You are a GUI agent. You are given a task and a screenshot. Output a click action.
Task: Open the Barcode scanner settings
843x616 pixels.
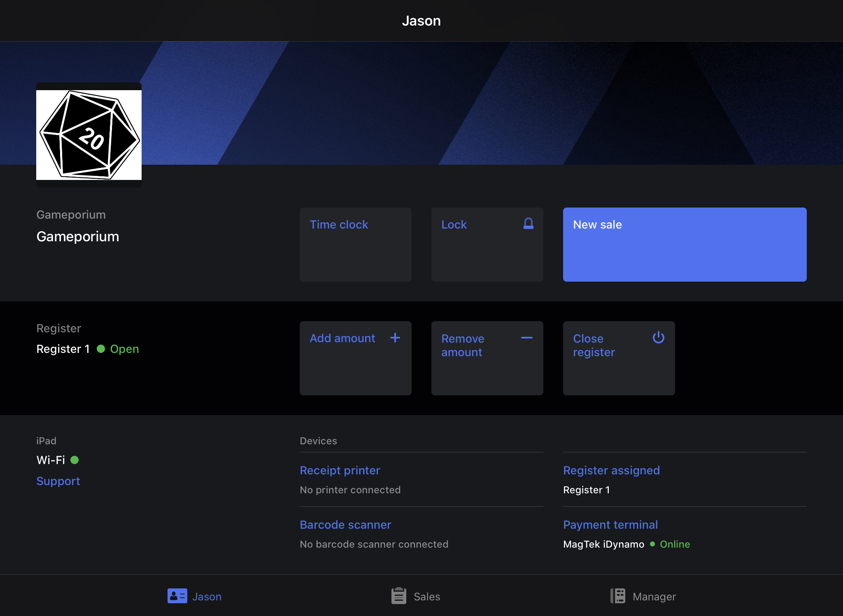pyautogui.click(x=346, y=524)
